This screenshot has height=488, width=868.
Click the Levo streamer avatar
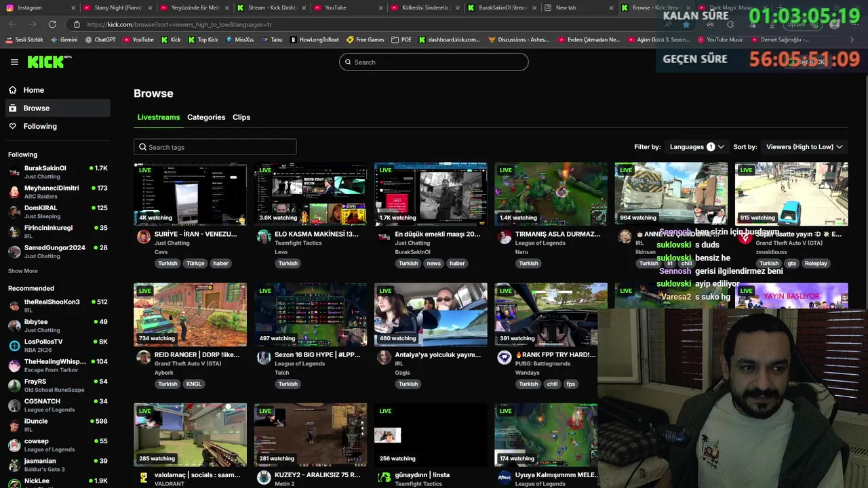tap(264, 237)
